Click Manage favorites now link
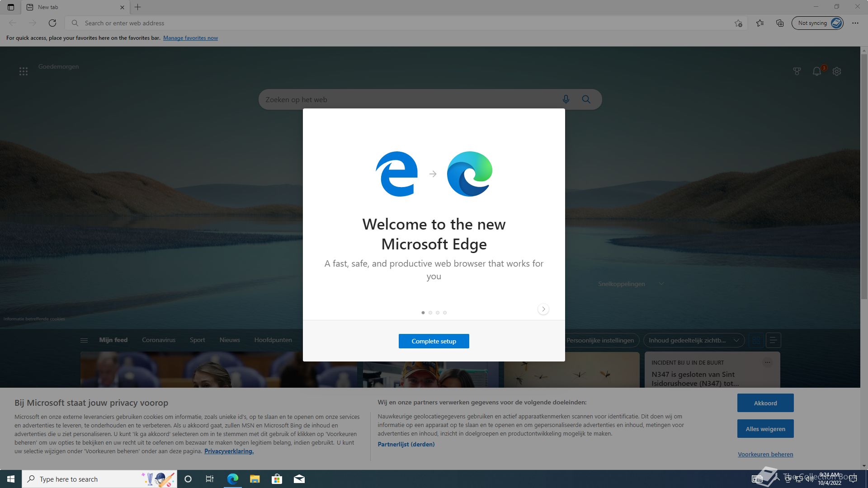The image size is (868, 488). [190, 38]
